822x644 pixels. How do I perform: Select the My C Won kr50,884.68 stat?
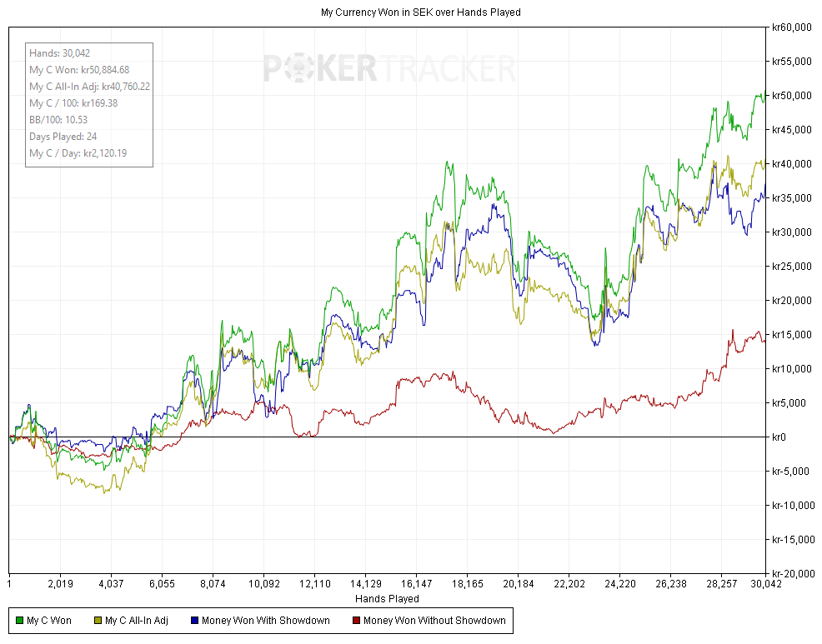coord(79,70)
